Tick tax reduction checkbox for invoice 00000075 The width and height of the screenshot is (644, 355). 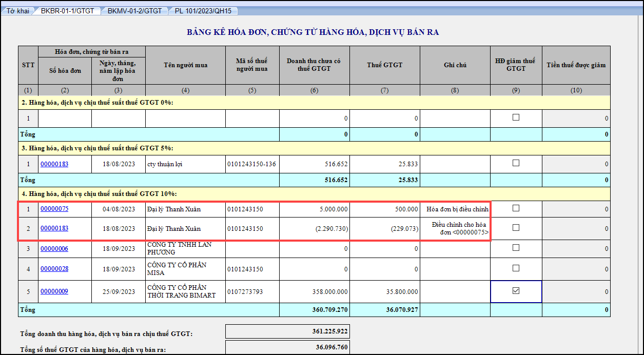click(516, 208)
